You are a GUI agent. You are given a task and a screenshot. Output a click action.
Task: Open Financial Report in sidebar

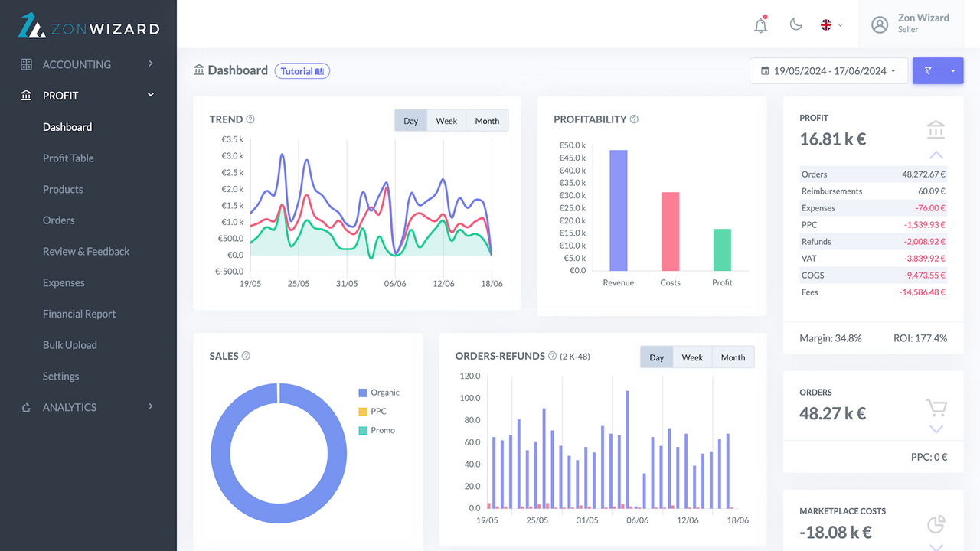(x=80, y=314)
